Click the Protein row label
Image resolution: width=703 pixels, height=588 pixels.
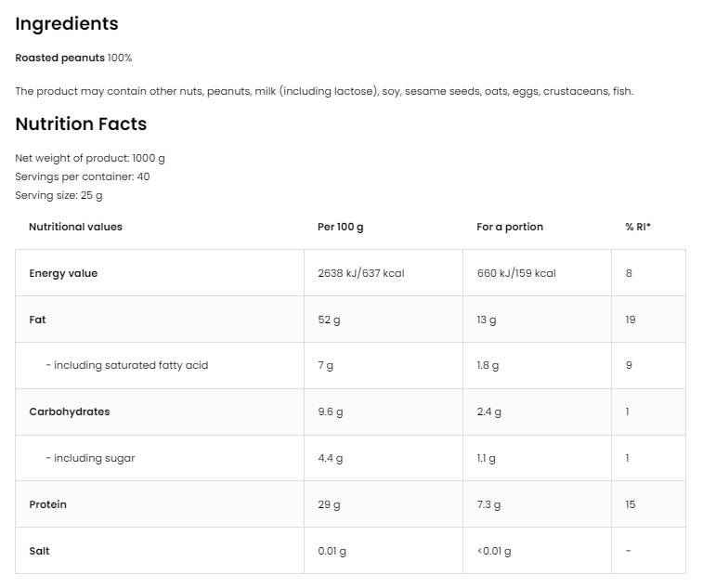coord(48,504)
